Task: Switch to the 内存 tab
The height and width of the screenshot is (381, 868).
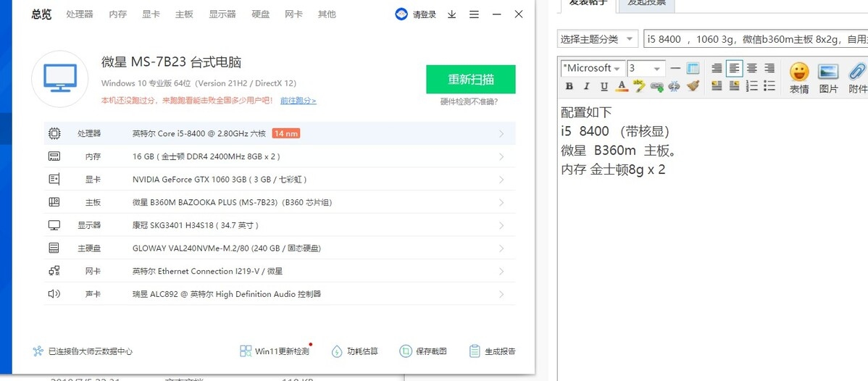Action: (117, 14)
